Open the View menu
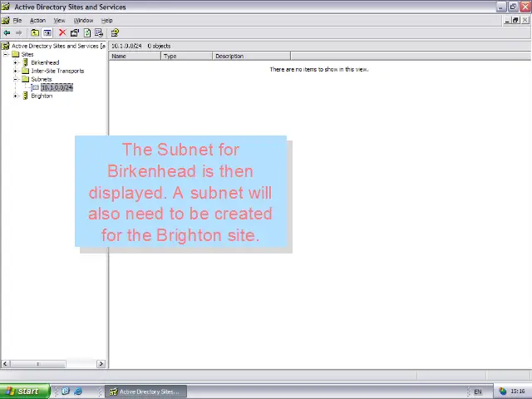 point(59,20)
